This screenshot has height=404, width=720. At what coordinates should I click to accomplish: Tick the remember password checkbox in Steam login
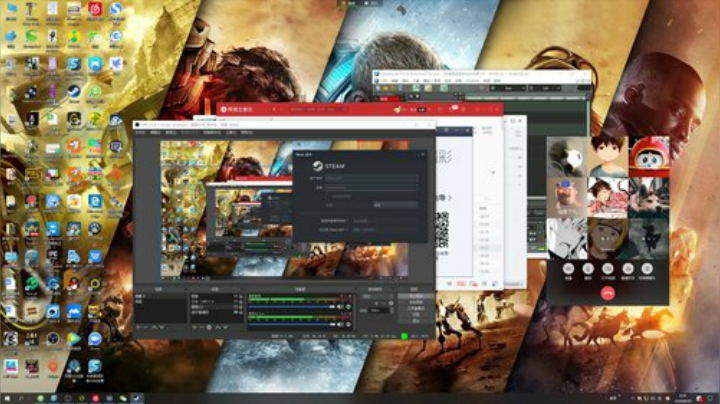pyautogui.click(x=330, y=196)
